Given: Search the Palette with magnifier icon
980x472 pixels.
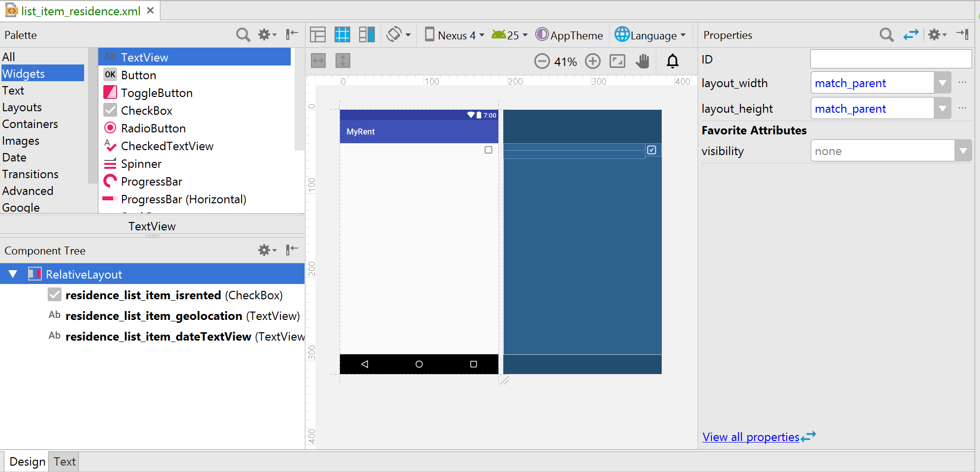Looking at the screenshot, I should [x=243, y=35].
